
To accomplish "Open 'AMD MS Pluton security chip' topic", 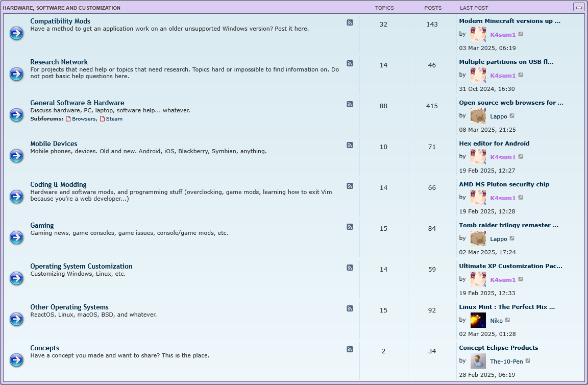I will (x=504, y=184).
